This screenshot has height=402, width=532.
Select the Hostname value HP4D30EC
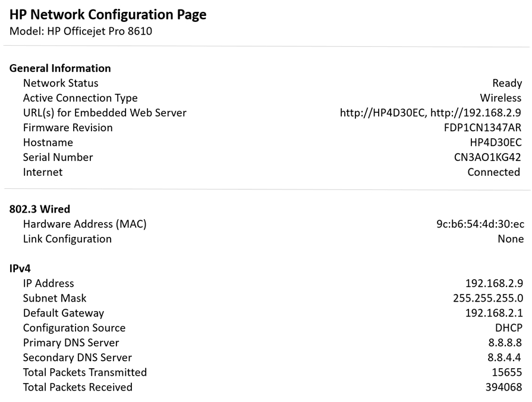pyautogui.click(x=496, y=143)
